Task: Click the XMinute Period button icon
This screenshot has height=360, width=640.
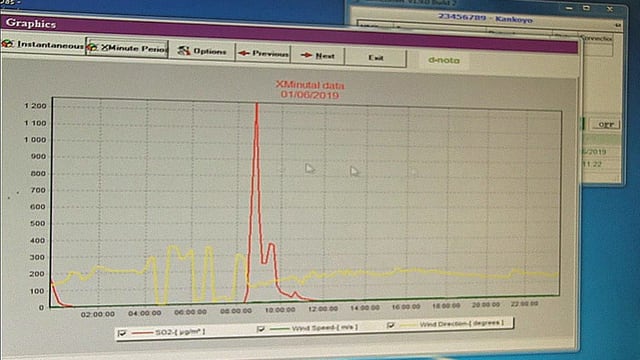Action: [x=93, y=47]
